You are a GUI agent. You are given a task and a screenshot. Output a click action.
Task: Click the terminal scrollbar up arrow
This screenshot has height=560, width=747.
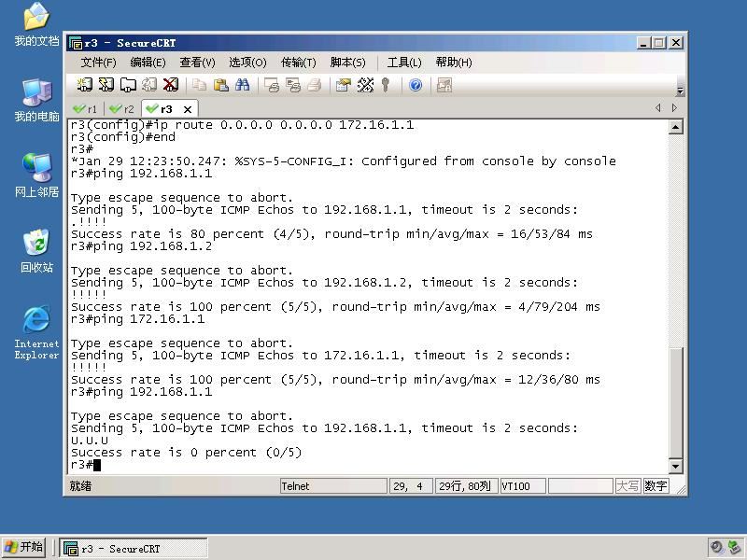pyautogui.click(x=675, y=127)
